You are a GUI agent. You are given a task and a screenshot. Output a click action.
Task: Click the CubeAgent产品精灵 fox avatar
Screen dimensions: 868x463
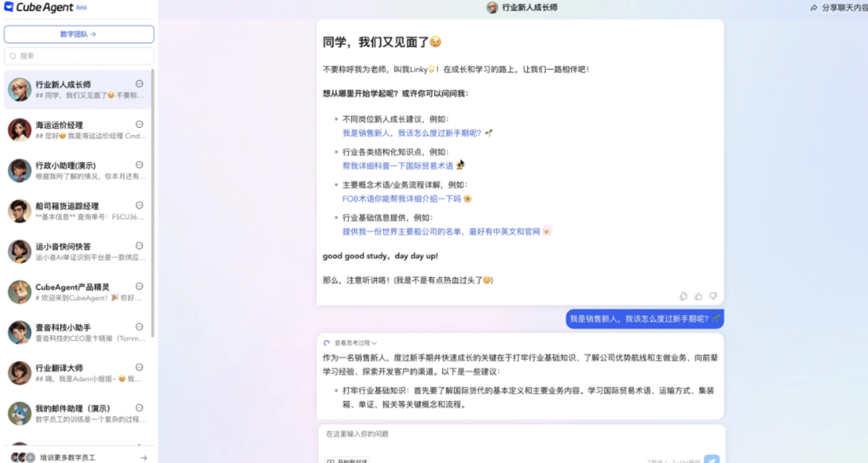(x=19, y=292)
